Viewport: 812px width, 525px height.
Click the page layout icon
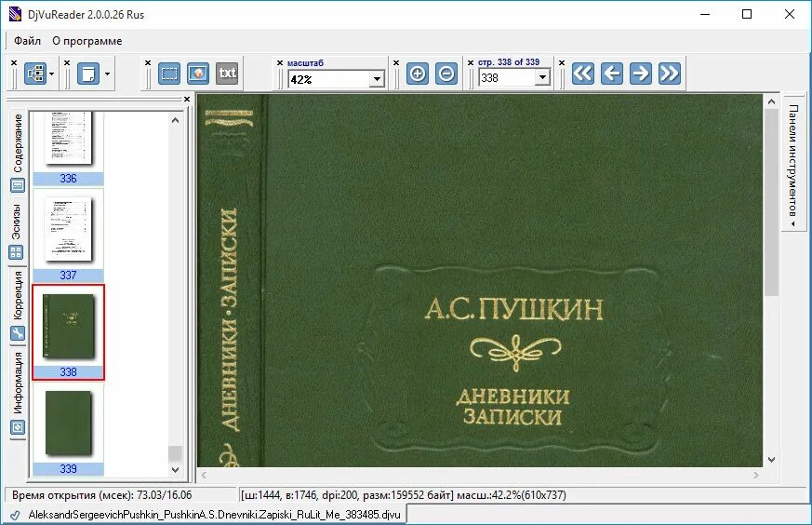[88, 74]
